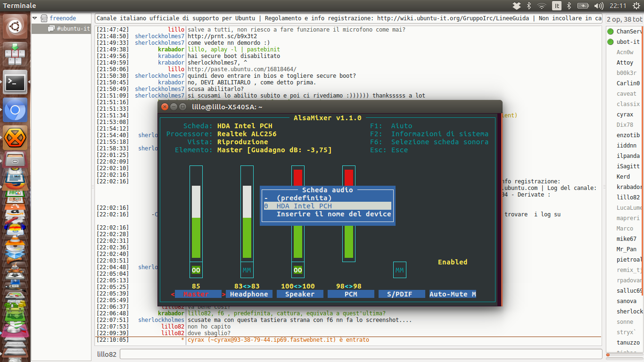Viewport: 644px width, 362px height.
Task: Open the Terminal launcher icon
Action: 16,82
